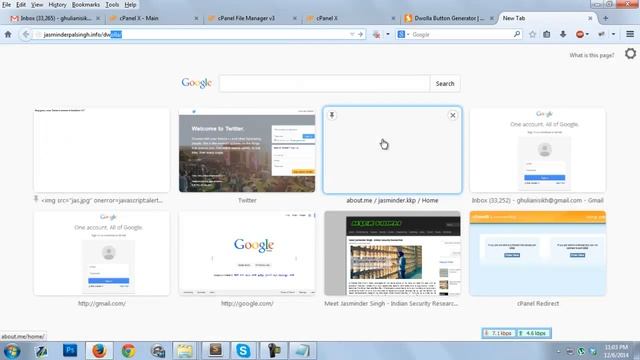
Task: Bookmark this page with the star icon
Action: [532, 34]
